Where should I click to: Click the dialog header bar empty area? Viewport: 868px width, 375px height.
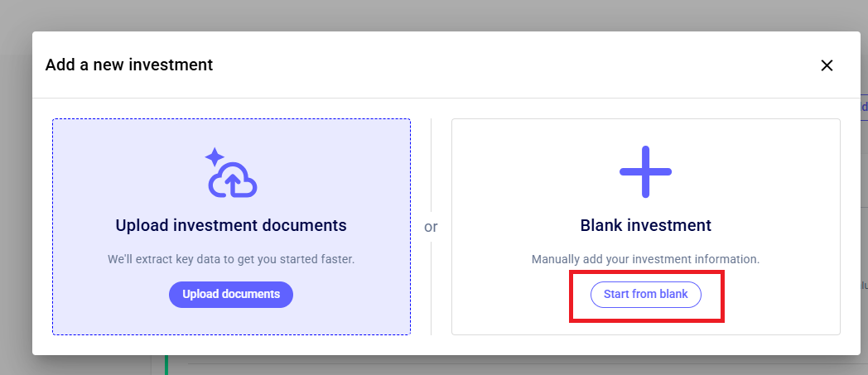pyautogui.click(x=497, y=65)
